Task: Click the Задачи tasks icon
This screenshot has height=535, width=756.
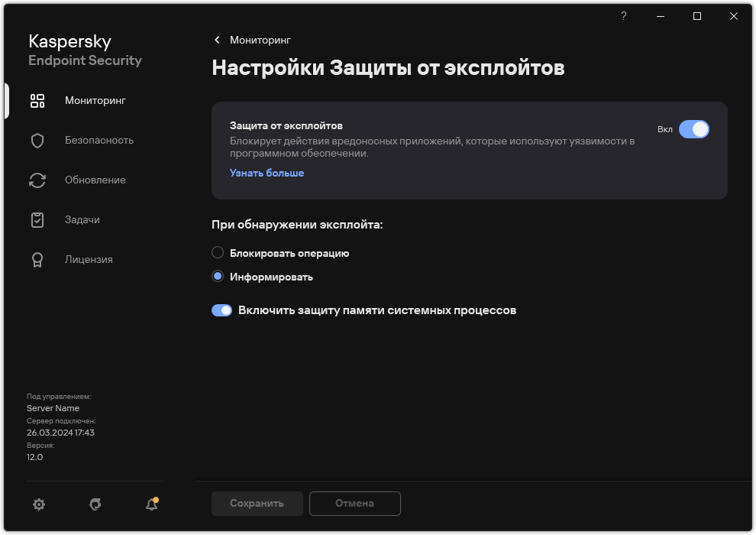Action: (x=37, y=219)
